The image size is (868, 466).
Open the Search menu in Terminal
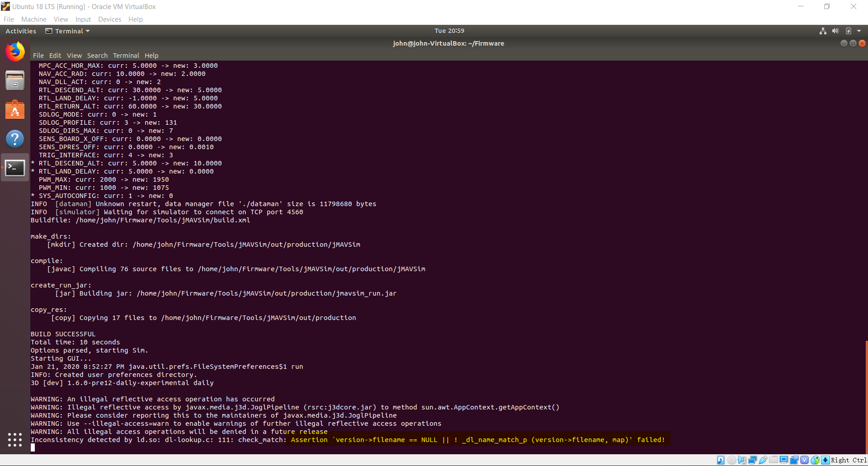97,55
